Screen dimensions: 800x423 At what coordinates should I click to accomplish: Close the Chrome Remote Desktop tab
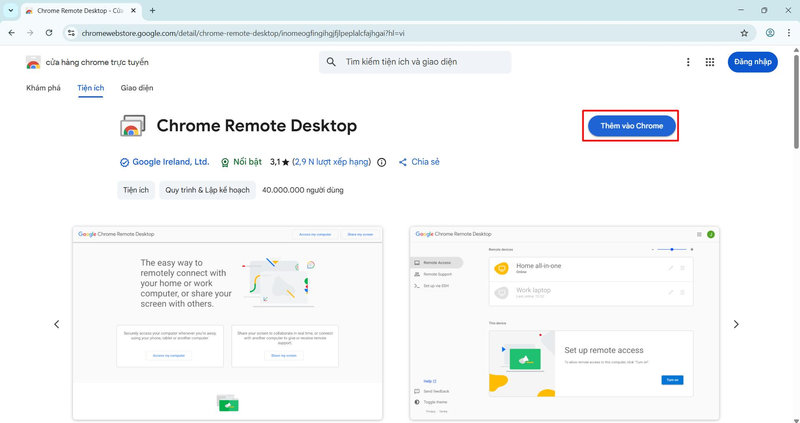134,10
